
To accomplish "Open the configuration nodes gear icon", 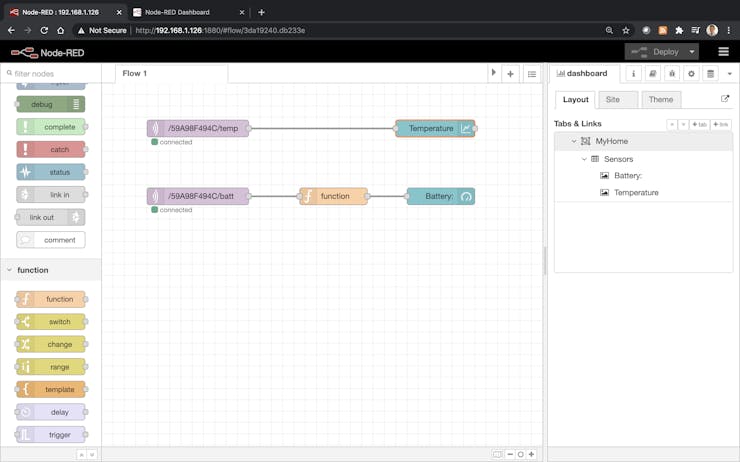I will coord(691,74).
